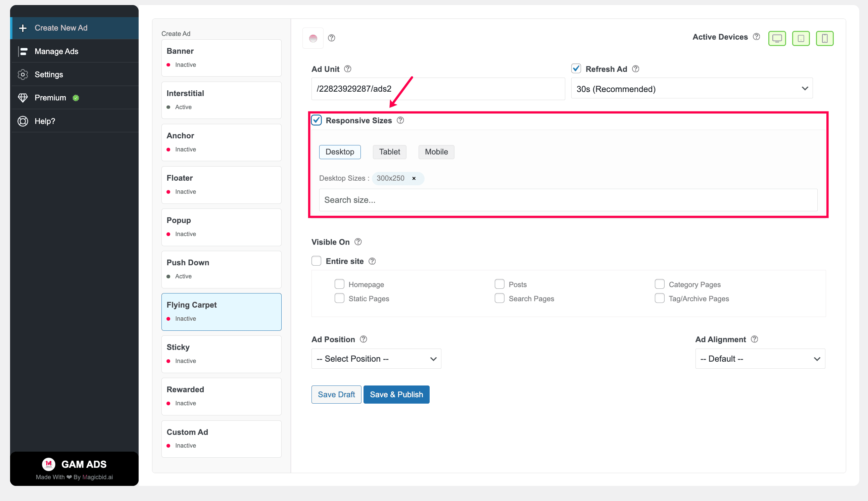
Task: Check the Homepage checkbox
Action: [x=339, y=284]
